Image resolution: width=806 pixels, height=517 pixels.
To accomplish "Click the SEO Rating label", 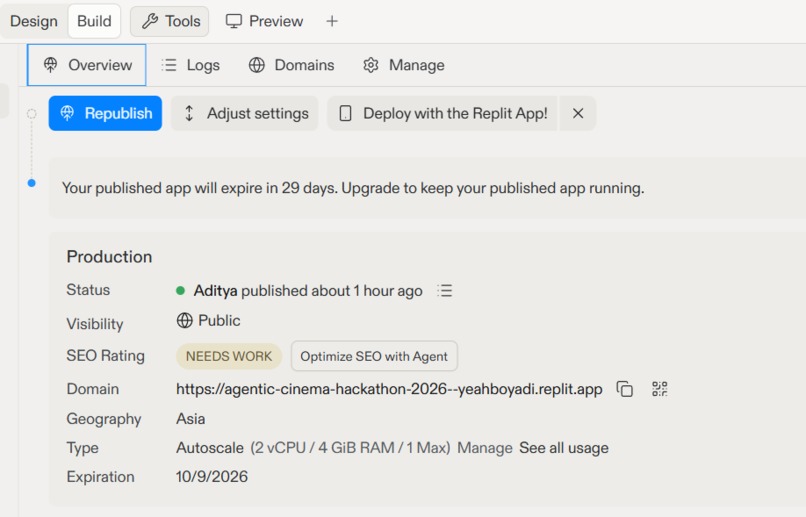I will coord(105,356).
